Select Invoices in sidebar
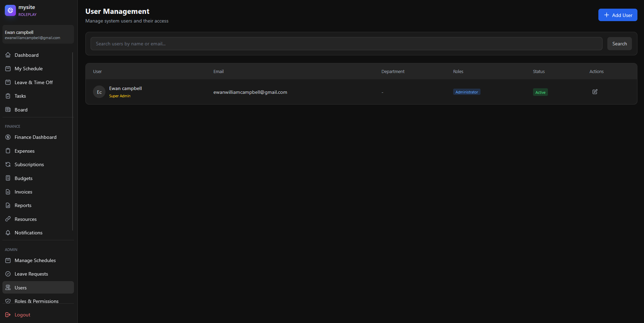This screenshot has width=644, height=323. [23, 192]
